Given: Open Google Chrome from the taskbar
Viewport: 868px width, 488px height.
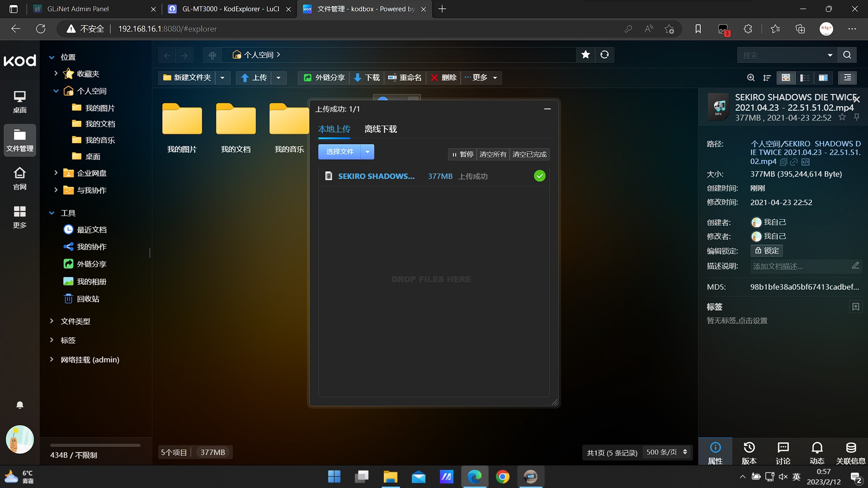Looking at the screenshot, I should (502, 477).
